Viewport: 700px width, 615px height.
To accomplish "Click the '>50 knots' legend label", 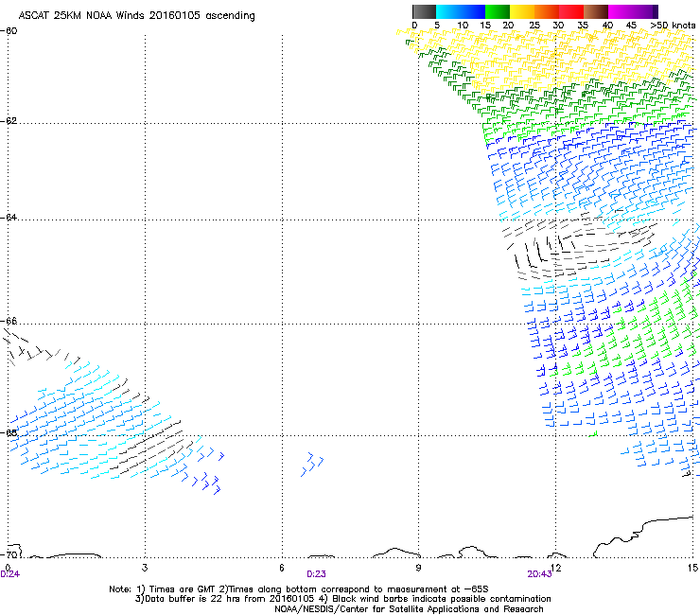I will point(673,26).
